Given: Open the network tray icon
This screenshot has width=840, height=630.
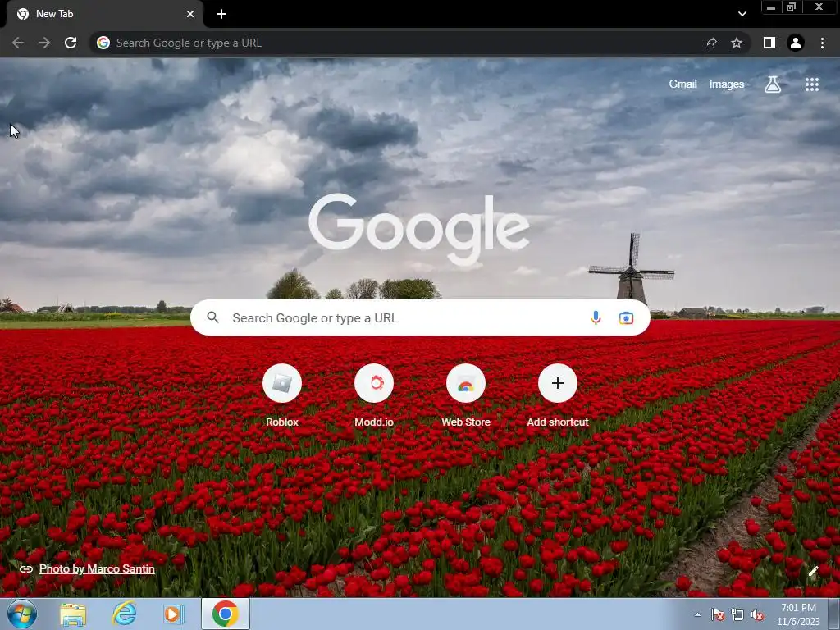Looking at the screenshot, I should coord(737,615).
